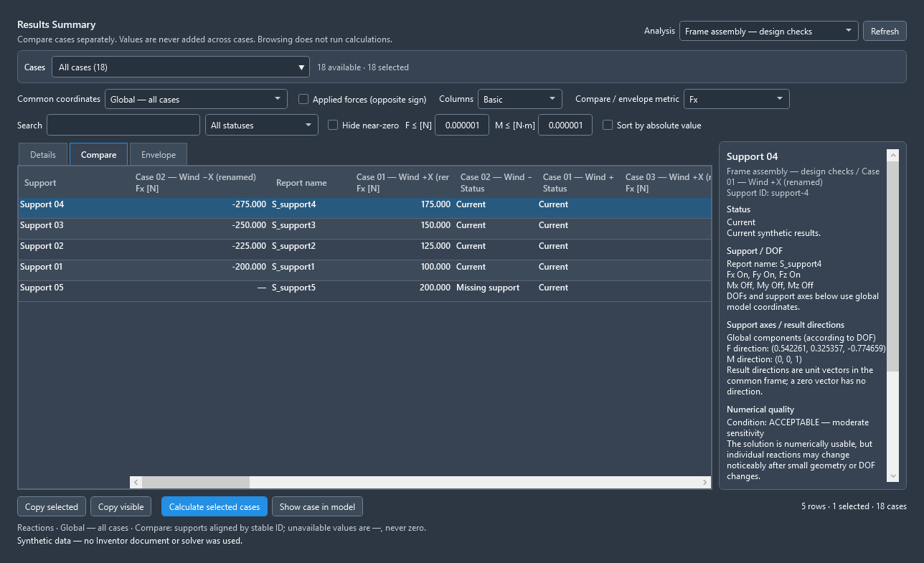Image resolution: width=924 pixels, height=563 pixels.
Task: Click the 'Support 04' heading in detail panel
Action: coord(752,156)
